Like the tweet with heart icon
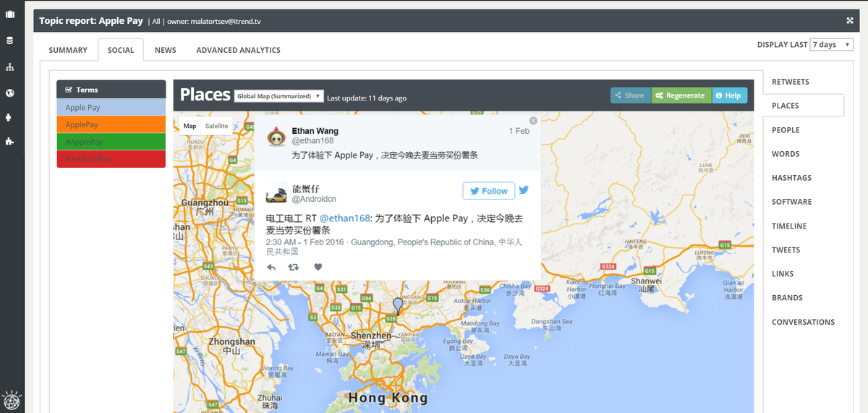The width and height of the screenshot is (868, 413). (318, 267)
